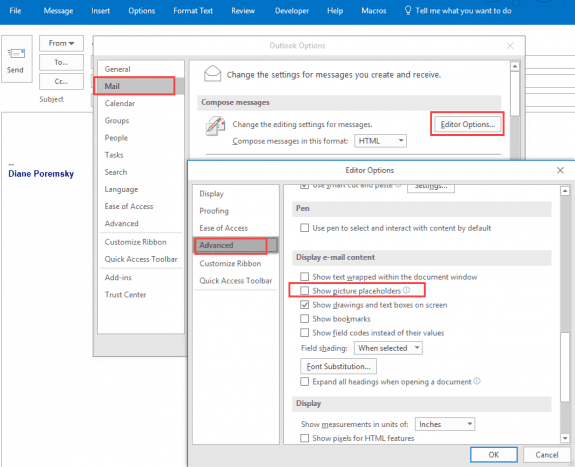The width and height of the screenshot is (575, 467).
Task: Select Customize Ribbon in Outlook Options
Action: click(x=141, y=242)
